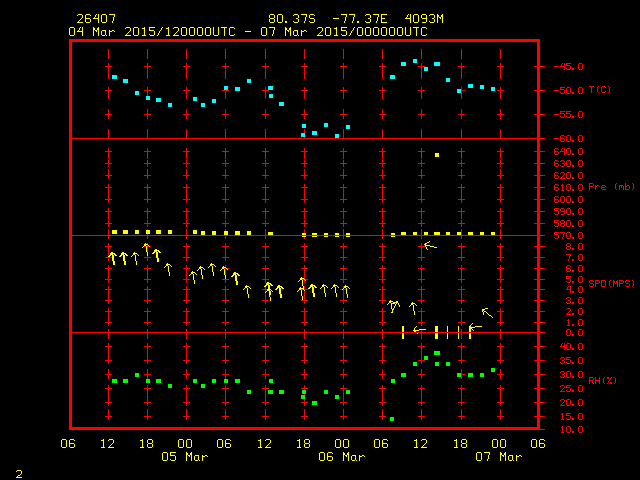Select the 05 Mar date label
Screen dimensions: 640x480
click(x=185, y=457)
